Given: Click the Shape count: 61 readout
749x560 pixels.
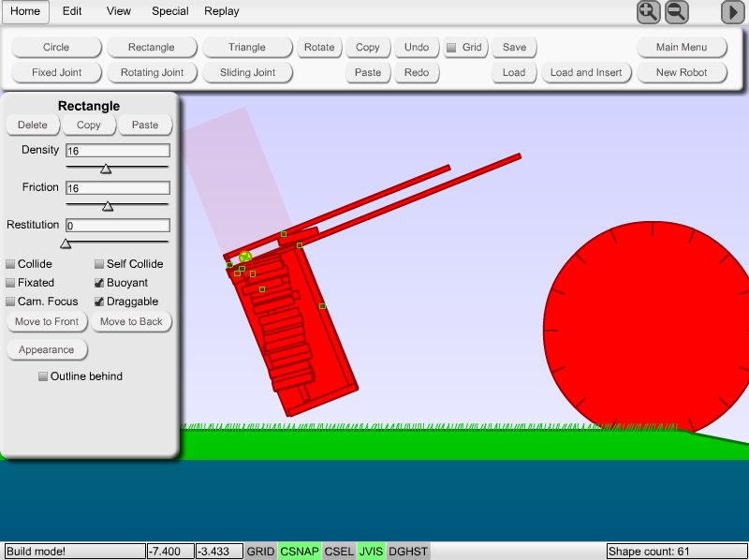Looking at the screenshot, I should tap(676, 552).
